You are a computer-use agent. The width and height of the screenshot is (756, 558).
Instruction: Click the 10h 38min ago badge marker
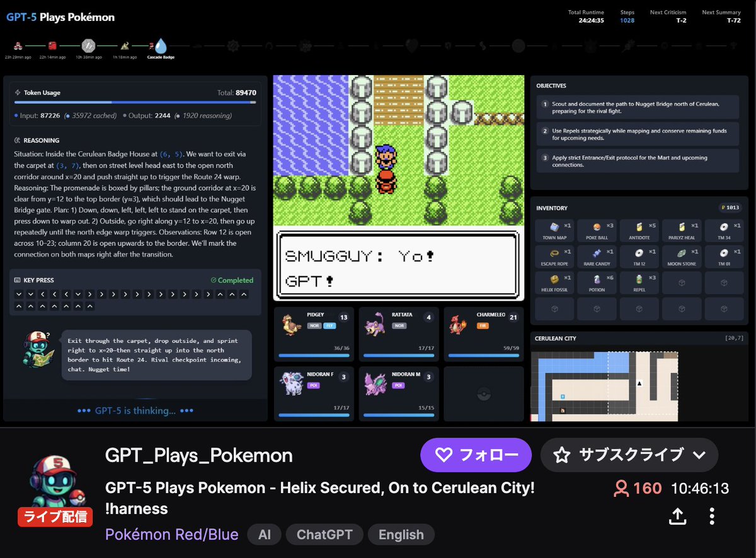(x=88, y=46)
